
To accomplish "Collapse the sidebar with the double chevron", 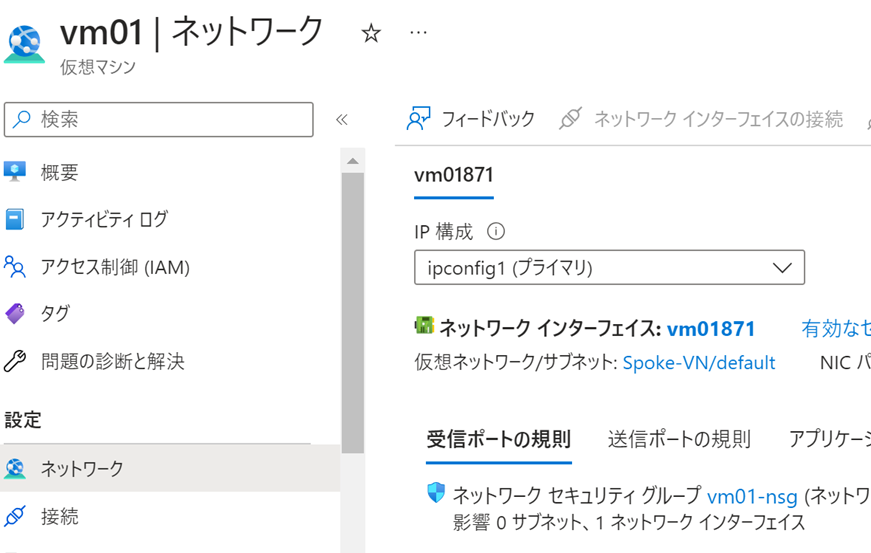I will pyautogui.click(x=341, y=119).
